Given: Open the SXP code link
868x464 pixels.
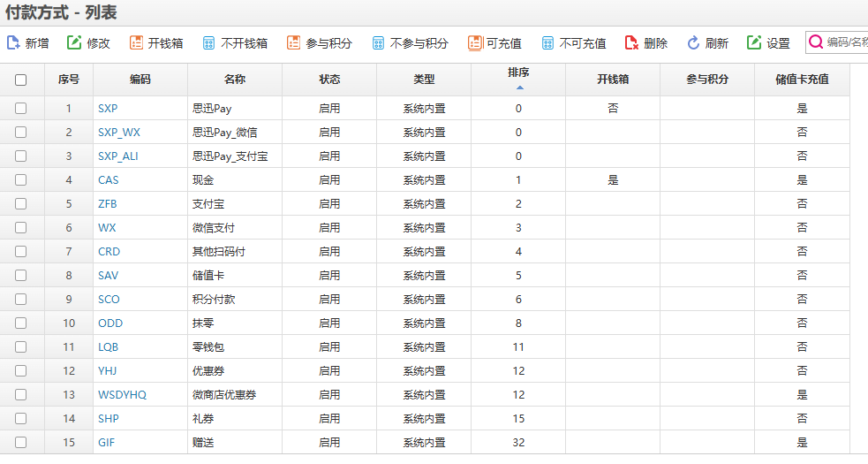Looking at the screenshot, I should click(x=108, y=108).
